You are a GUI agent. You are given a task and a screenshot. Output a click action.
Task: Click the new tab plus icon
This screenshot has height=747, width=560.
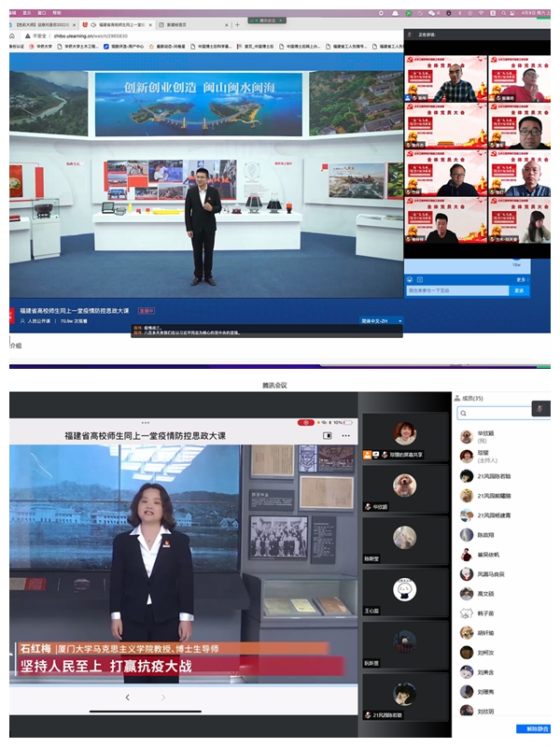click(x=237, y=24)
